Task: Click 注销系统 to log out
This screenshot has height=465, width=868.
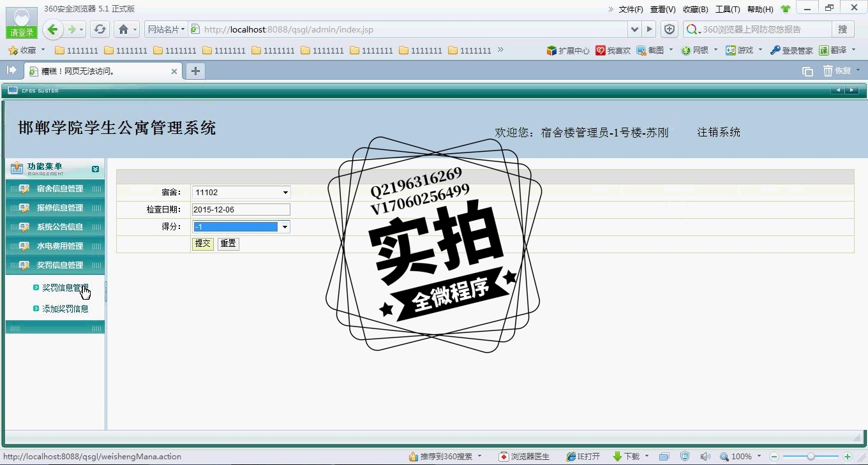Action: 719,132
